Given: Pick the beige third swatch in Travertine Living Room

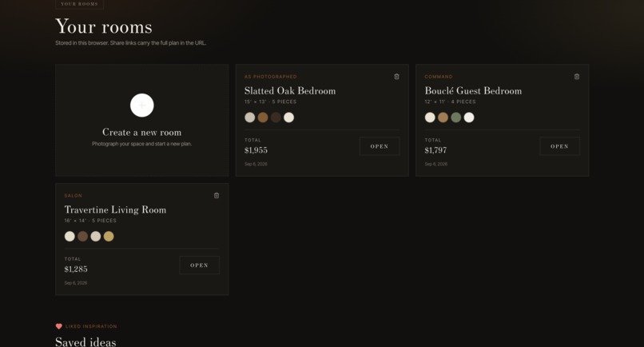Looking at the screenshot, I should click(96, 237).
